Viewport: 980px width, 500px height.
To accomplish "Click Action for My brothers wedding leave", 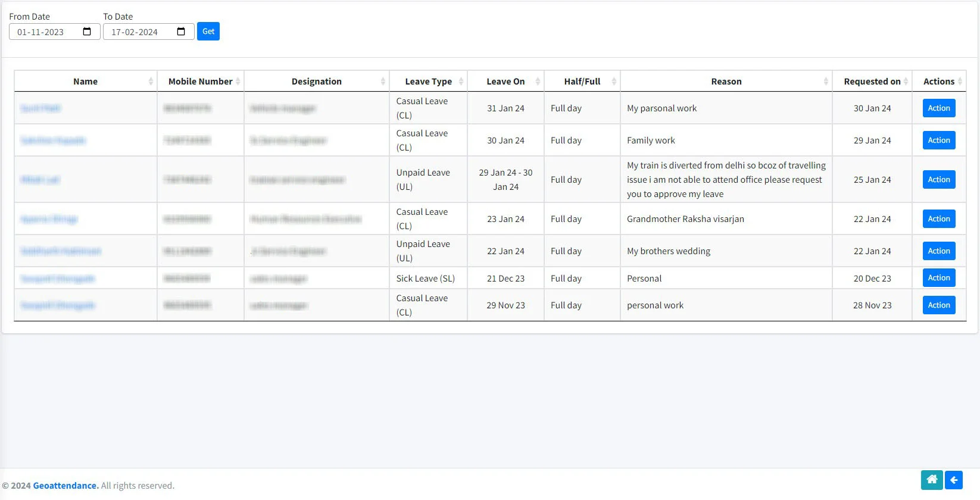I will pos(938,251).
